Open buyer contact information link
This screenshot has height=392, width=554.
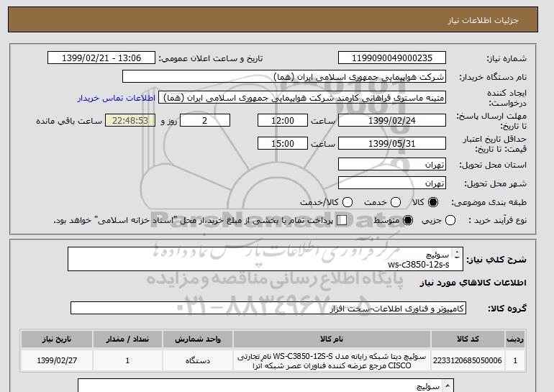tap(117, 98)
